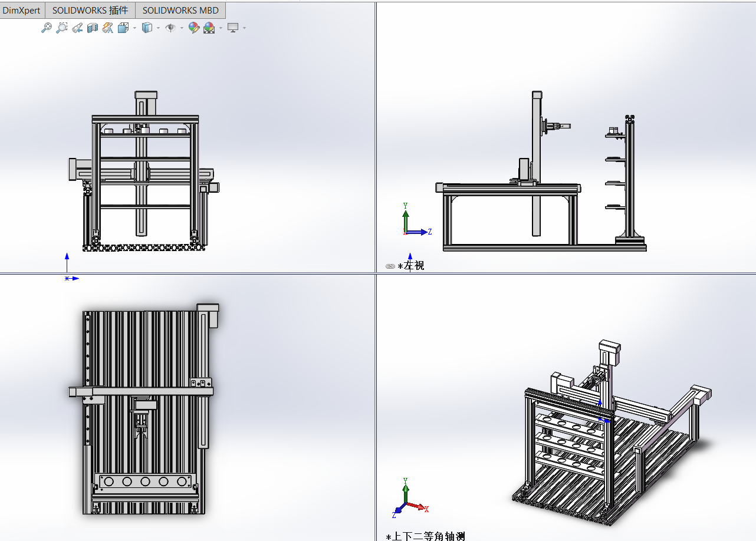
Task: Expand View Settings dropdown arrow
Action: point(244,28)
